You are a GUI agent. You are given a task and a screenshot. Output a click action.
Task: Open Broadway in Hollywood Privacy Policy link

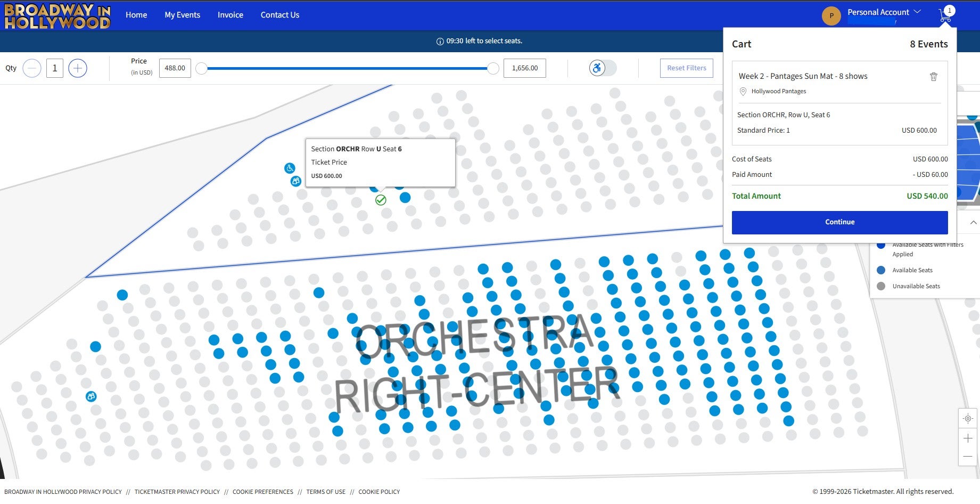tap(63, 492)
